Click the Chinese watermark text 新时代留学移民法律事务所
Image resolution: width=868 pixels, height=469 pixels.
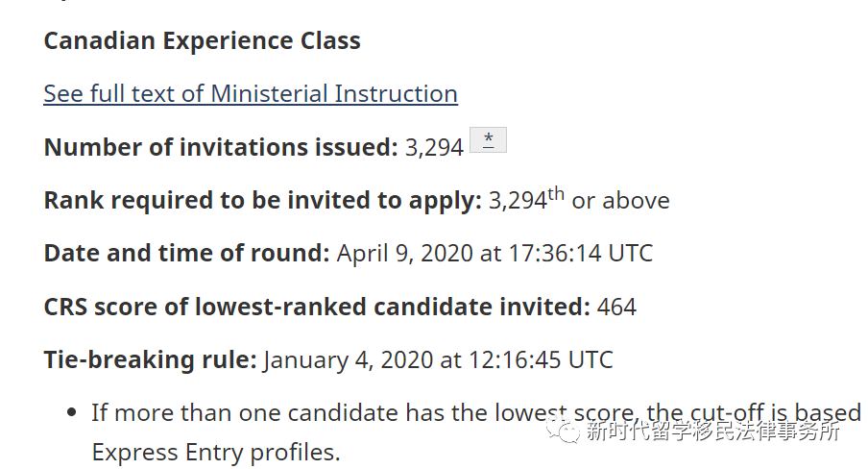(x=713, y=431)
